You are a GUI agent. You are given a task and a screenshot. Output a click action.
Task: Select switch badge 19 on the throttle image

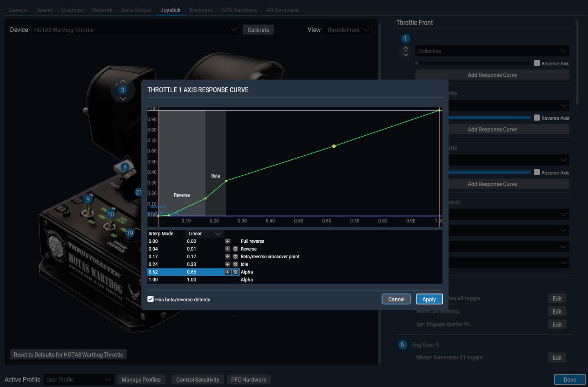coord(130,233)
